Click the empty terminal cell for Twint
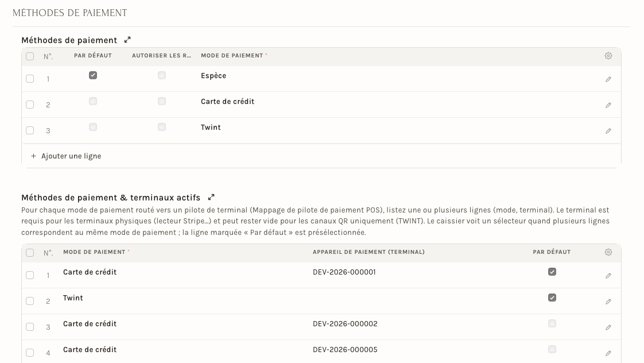This screenshot has height=363, width=644. [x=411, y=301]
